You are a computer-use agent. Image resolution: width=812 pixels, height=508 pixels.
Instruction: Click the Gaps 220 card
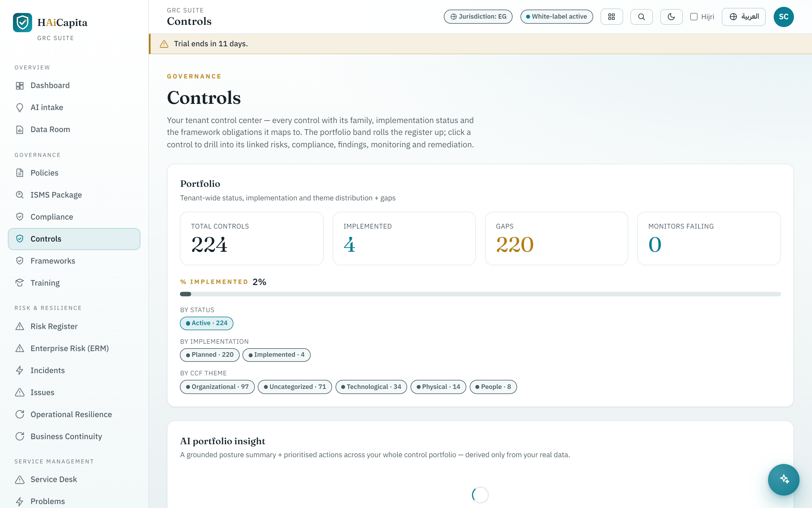556,238
